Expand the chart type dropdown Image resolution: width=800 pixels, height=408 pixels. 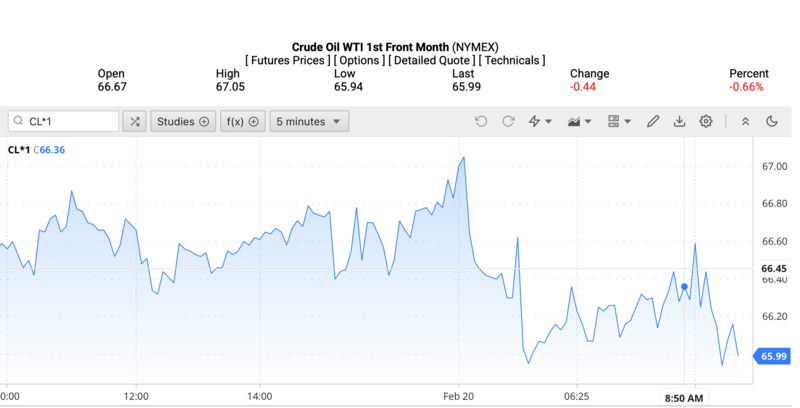[579, 122]
